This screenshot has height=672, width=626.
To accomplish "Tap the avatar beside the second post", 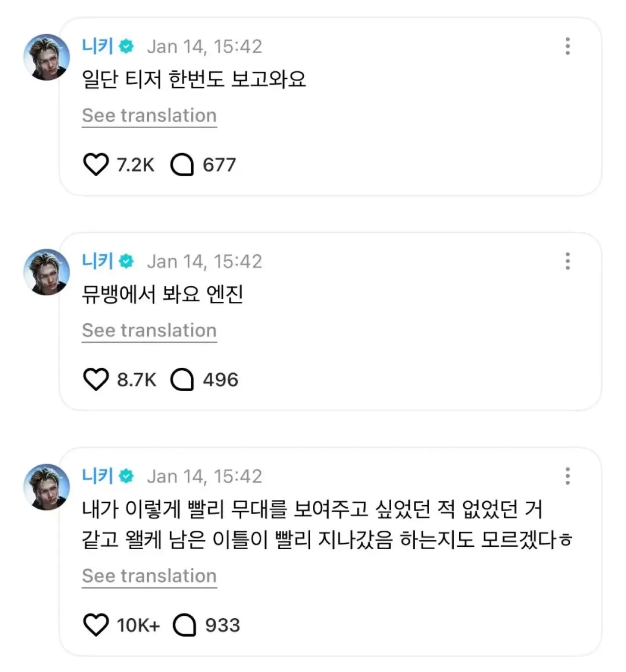I will 47,272.
